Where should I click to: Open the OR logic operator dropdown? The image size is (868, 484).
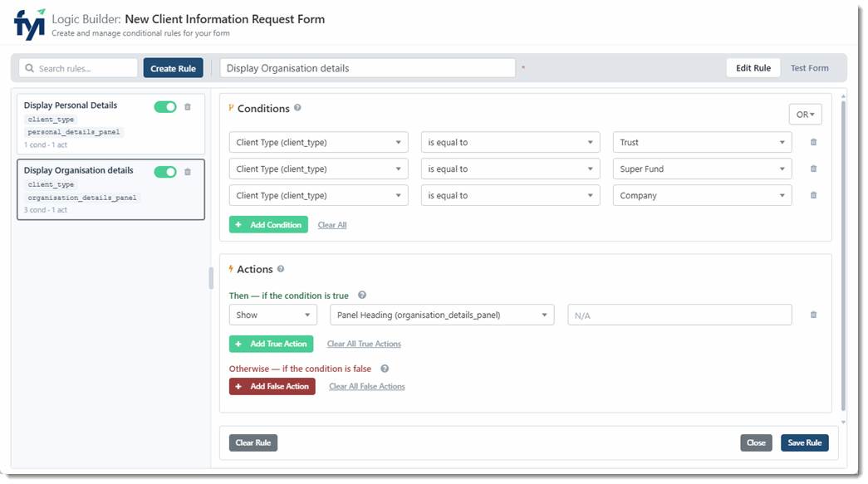coord(805,115)
